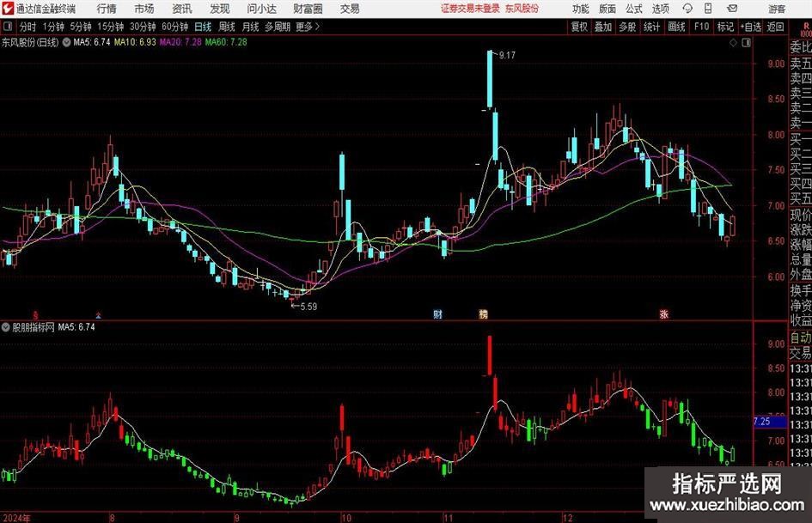
Task: Open the 市场 menu
Action: pos(144,9)
